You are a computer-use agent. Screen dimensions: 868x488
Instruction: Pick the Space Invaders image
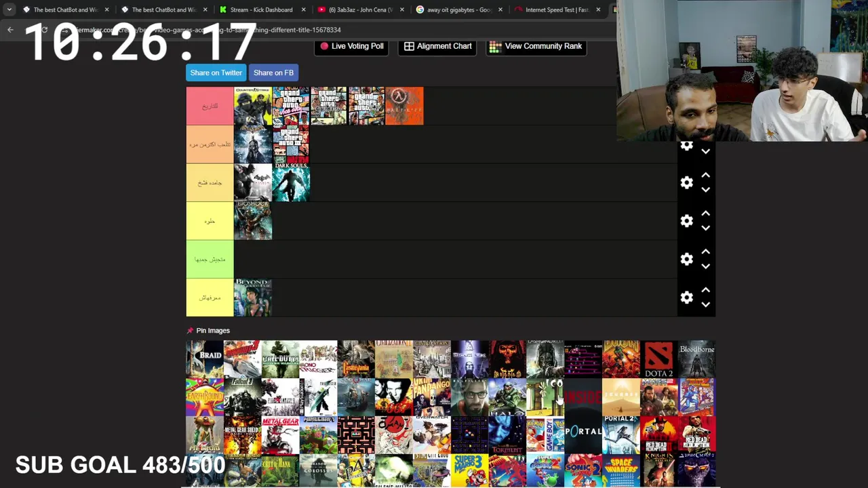pyautogui.click(x=621, y=471)
